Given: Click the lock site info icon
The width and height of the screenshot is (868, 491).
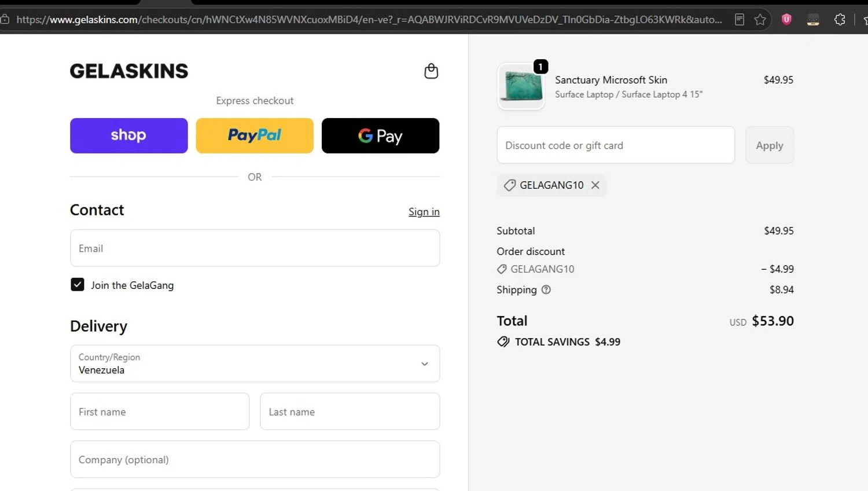Looking at the screenshot, I should (5, 20).
